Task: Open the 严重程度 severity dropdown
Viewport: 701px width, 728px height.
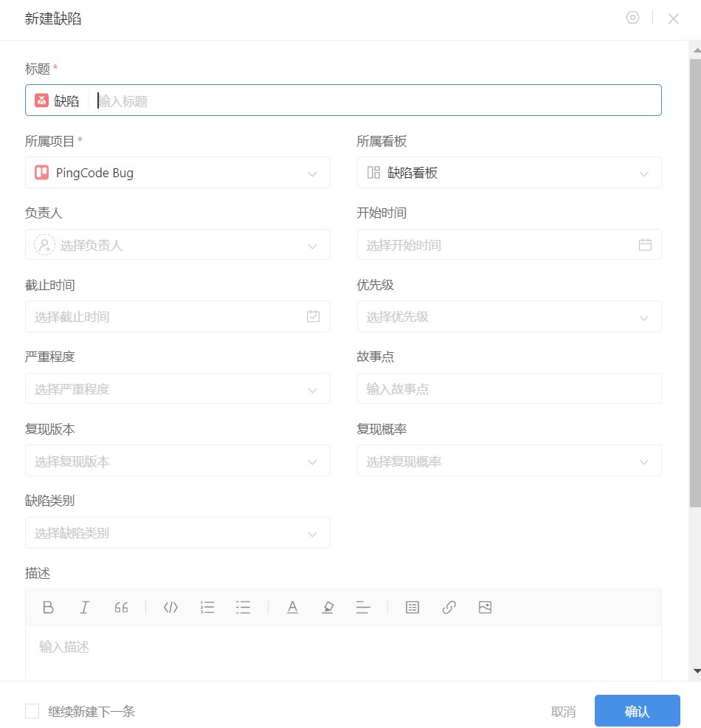Action: tap(177, 388)
